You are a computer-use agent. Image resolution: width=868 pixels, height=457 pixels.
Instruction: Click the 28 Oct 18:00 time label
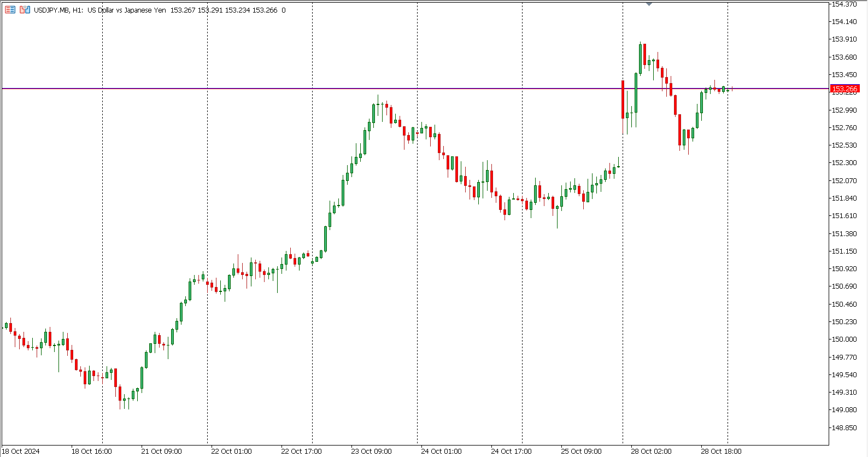722,451
